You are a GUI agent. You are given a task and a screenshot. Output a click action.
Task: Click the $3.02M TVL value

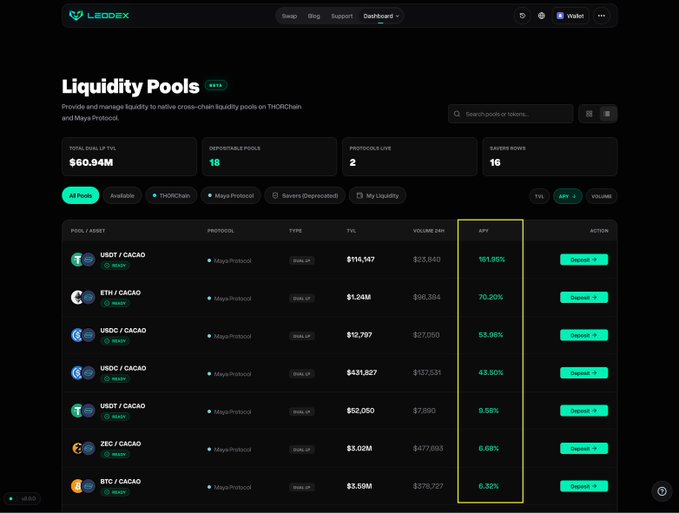coord(359,448)
